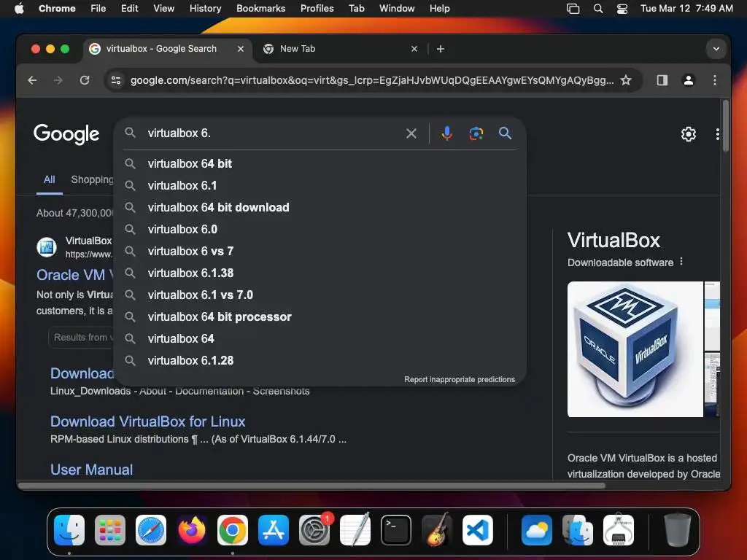Choose suggestion virtualbox 64 bit download
The width and height of the screenshot is (747, 560).
tap(320, 208)
